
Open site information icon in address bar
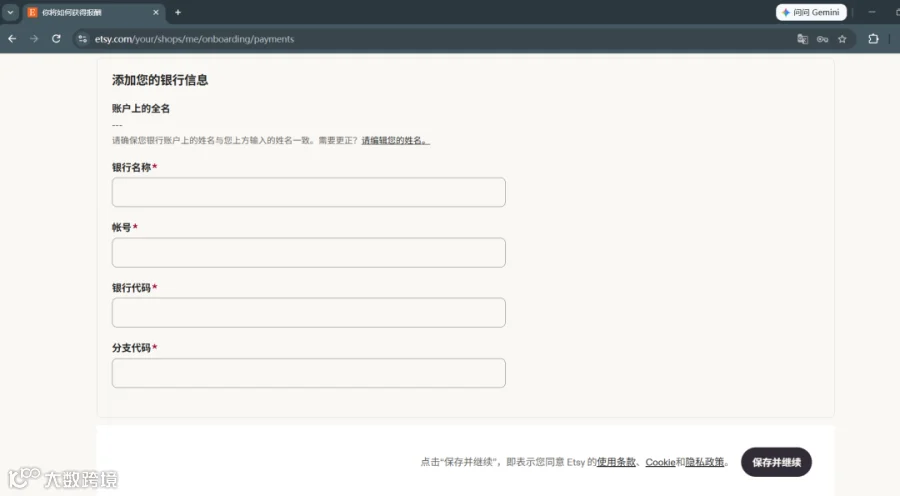tap(83, 39)
